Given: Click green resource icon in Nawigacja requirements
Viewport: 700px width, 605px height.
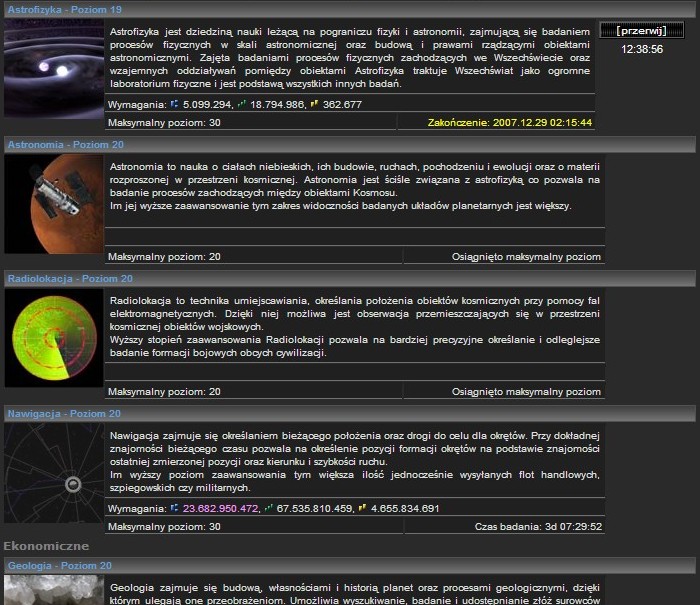Looking at the screenshot, I should 268,508.
